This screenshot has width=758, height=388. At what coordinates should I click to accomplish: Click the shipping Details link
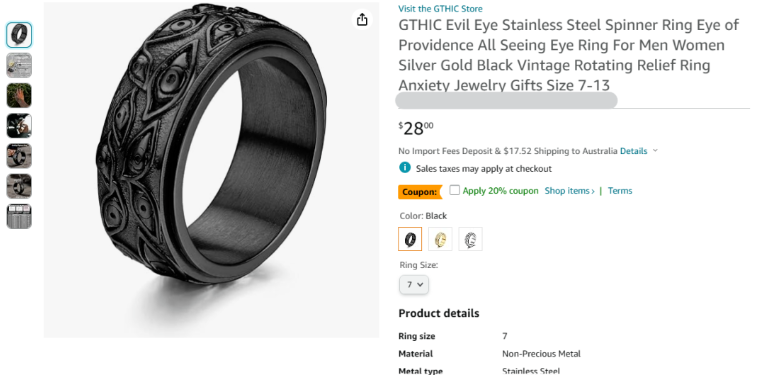[633, 151]
